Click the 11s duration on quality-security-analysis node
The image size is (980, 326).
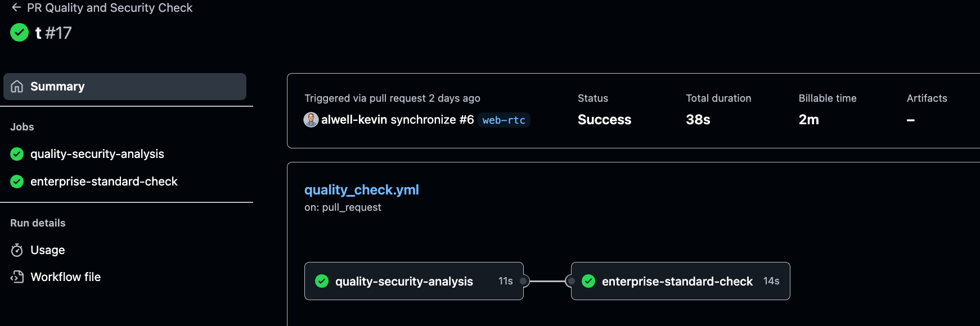[x=505, y=281]
